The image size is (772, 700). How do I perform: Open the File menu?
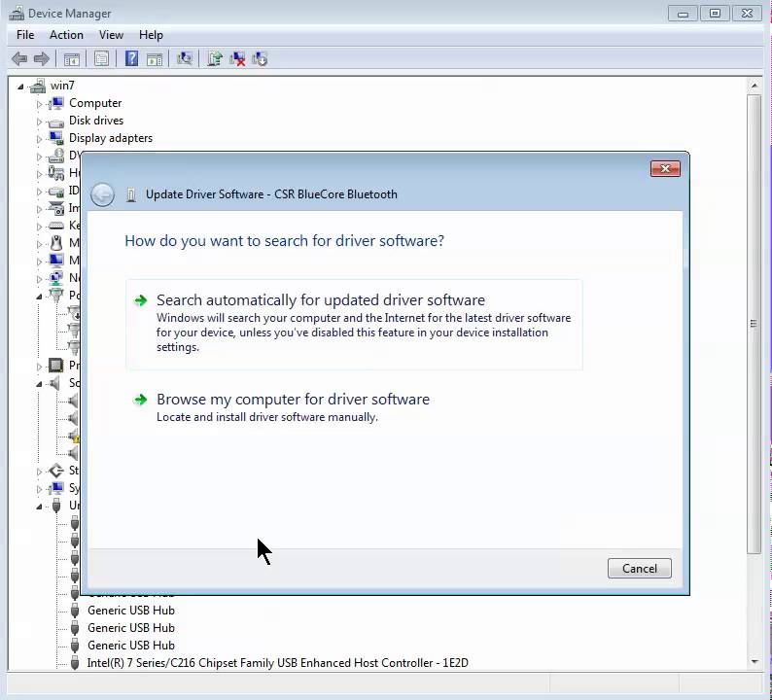25,35
